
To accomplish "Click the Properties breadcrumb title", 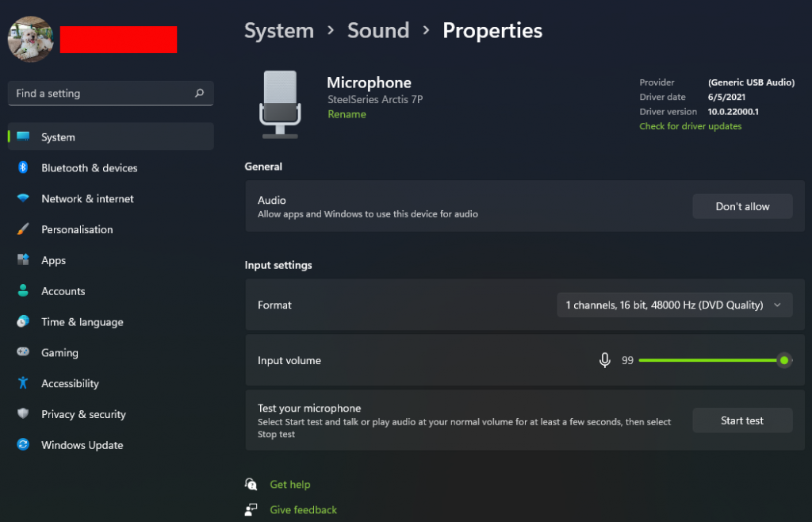I will 492,31.
